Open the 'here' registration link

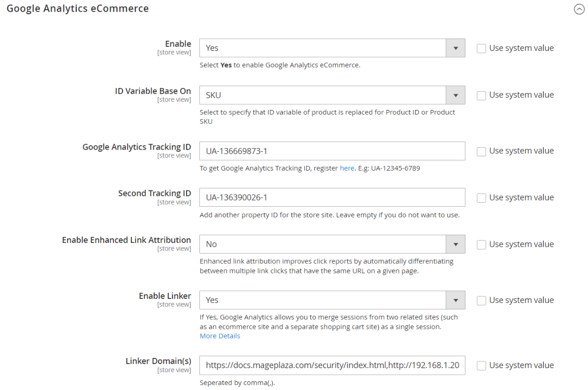(x=347, y=168)
